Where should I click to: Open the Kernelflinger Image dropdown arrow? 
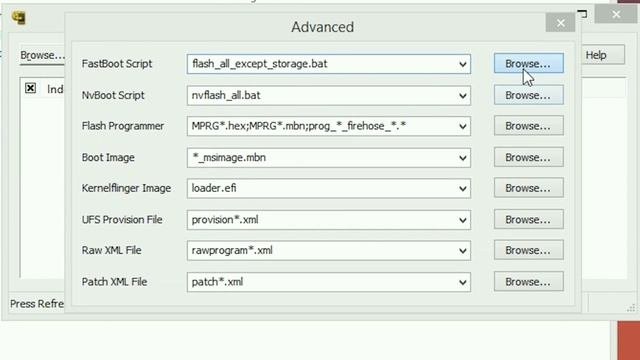(x=462, y=189)
